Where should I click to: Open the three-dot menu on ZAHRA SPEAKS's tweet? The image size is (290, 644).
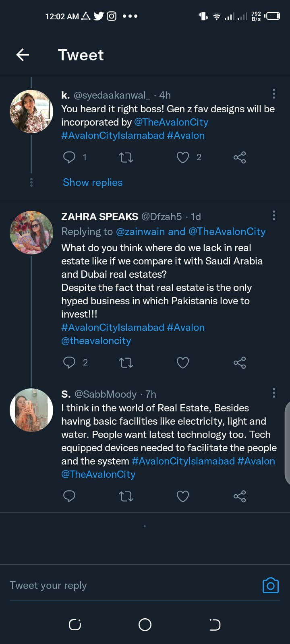[274, 216]
